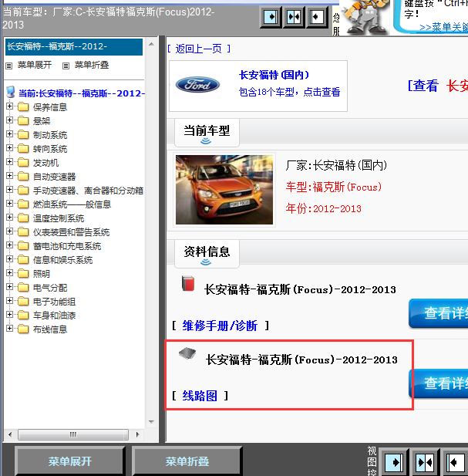Open the 资料信息 tab
Image resolution: width=468 pixels, height=476 pixels.
(x=207, y=254)
